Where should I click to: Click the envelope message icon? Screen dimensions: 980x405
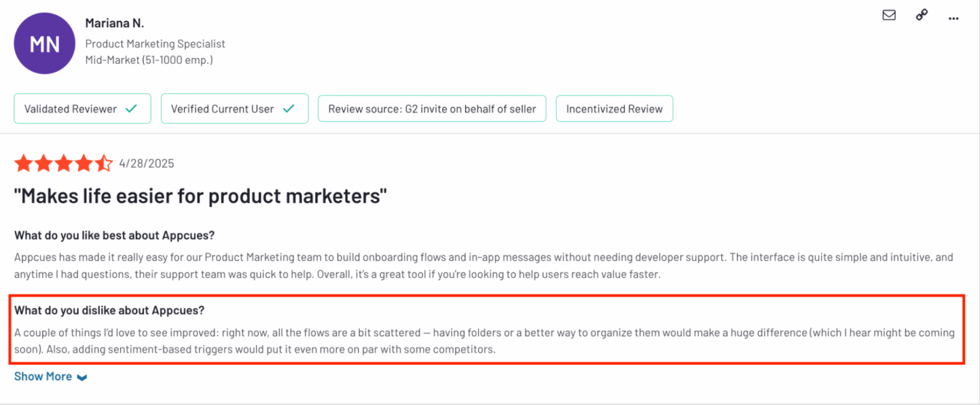889,15
